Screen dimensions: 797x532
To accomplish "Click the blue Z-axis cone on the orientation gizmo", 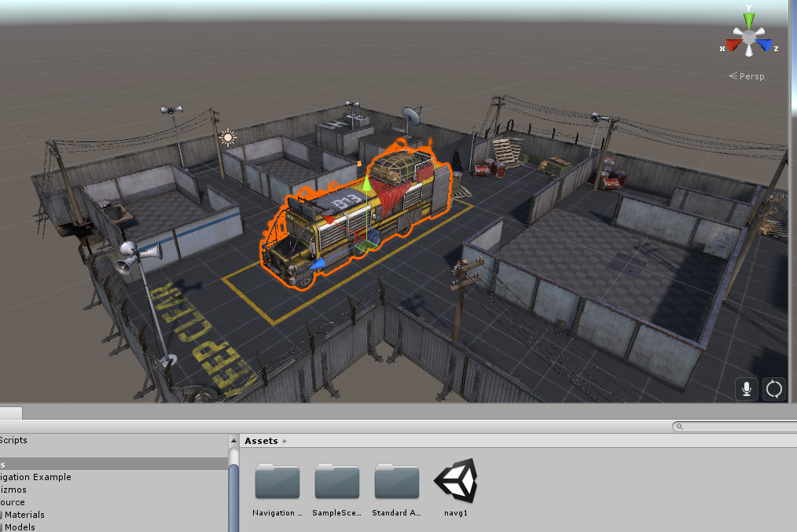I will pyautogui.click(x=764, y=46).
